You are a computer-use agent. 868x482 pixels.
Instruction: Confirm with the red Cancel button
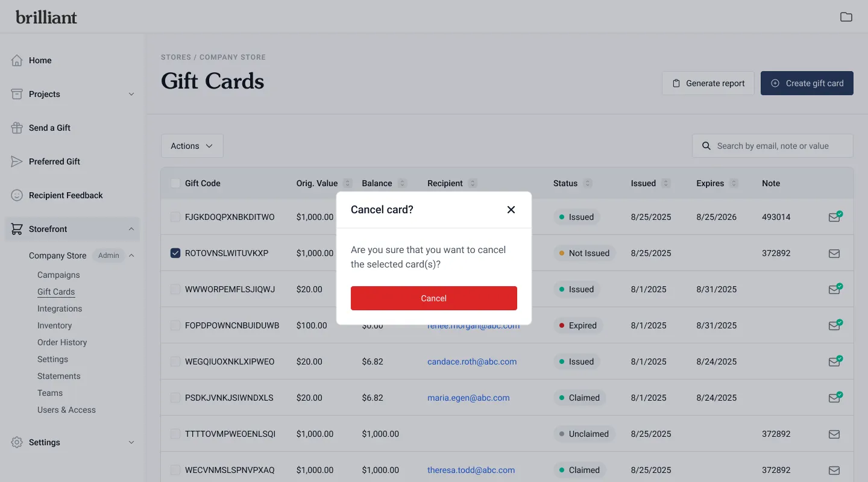[434, 298]
